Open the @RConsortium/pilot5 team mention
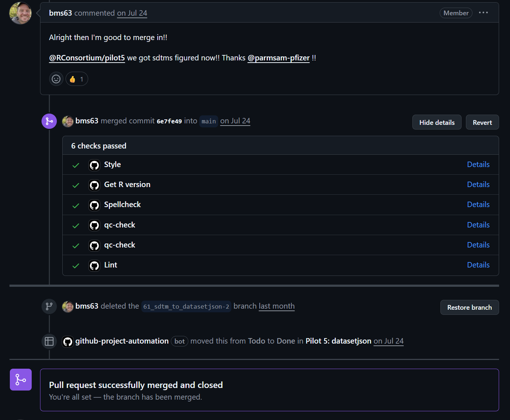The width and height of the screenshot is (510, 420). click(87, 58)
